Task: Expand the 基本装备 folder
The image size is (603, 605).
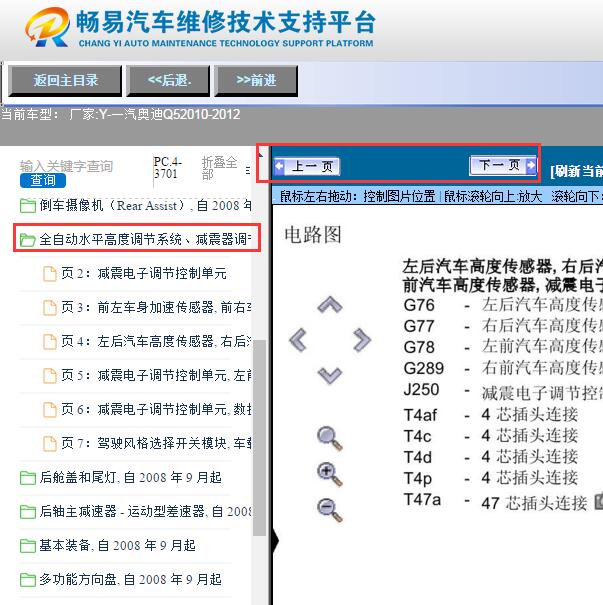Action: coord(108,546)
